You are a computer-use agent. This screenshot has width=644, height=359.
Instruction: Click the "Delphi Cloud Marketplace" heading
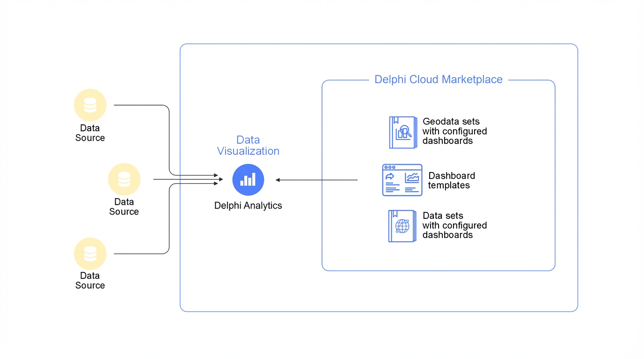point(439,79)
